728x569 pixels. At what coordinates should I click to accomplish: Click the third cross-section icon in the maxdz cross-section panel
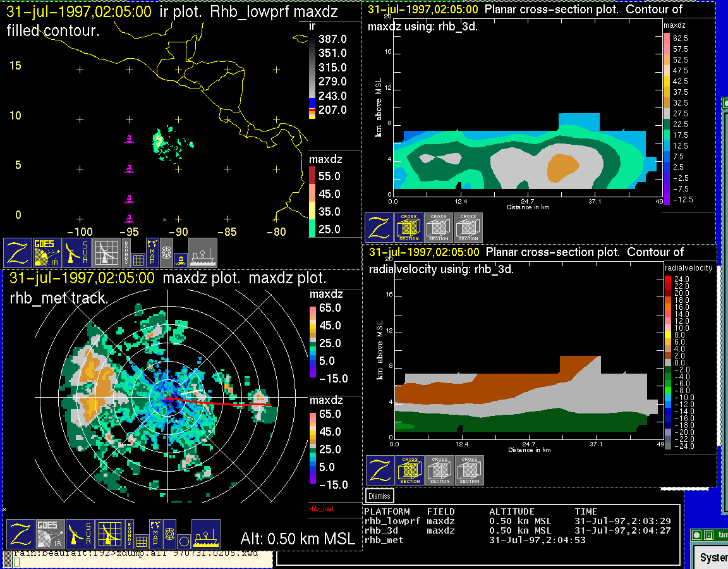[468, 228]
